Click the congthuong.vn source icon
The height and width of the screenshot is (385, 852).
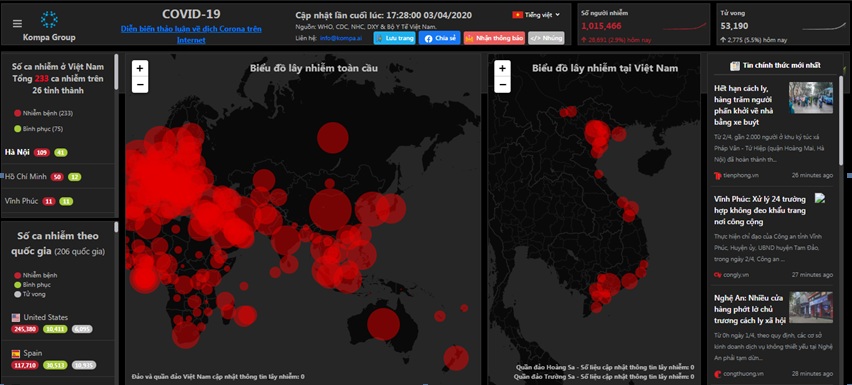pos(718,374)
